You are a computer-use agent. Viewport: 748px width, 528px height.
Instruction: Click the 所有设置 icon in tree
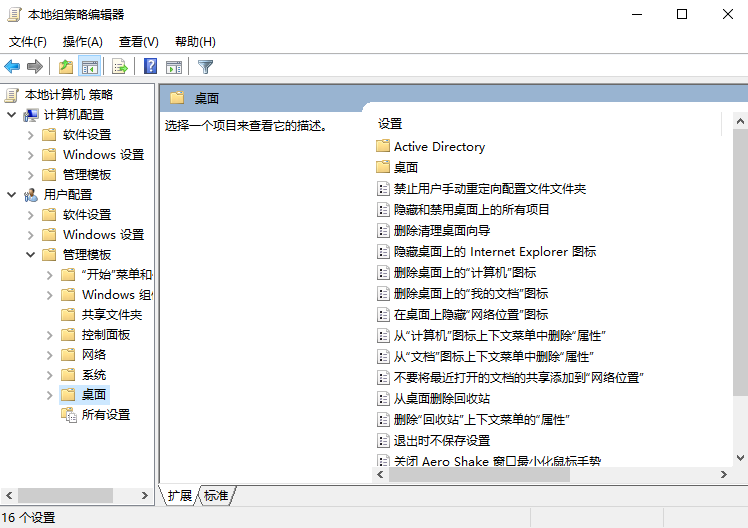point(69,414)
